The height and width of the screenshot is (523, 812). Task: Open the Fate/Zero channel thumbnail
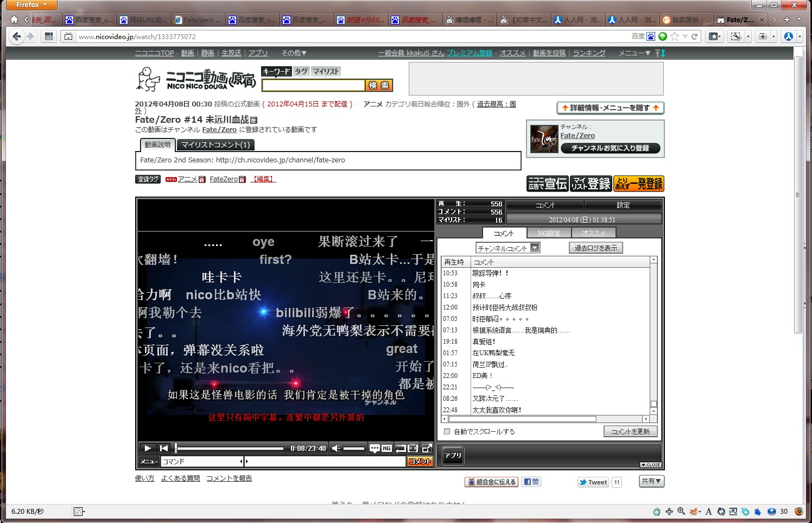tap(544, 139)
